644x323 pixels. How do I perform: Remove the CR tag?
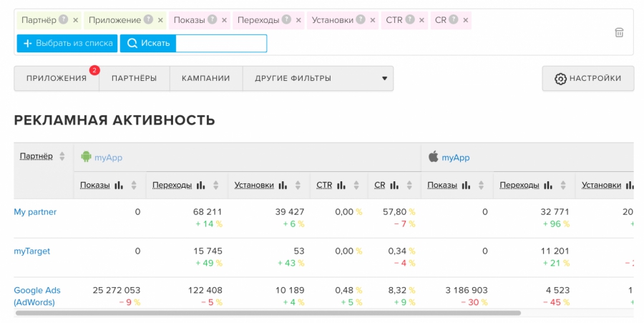click(465, 20)
